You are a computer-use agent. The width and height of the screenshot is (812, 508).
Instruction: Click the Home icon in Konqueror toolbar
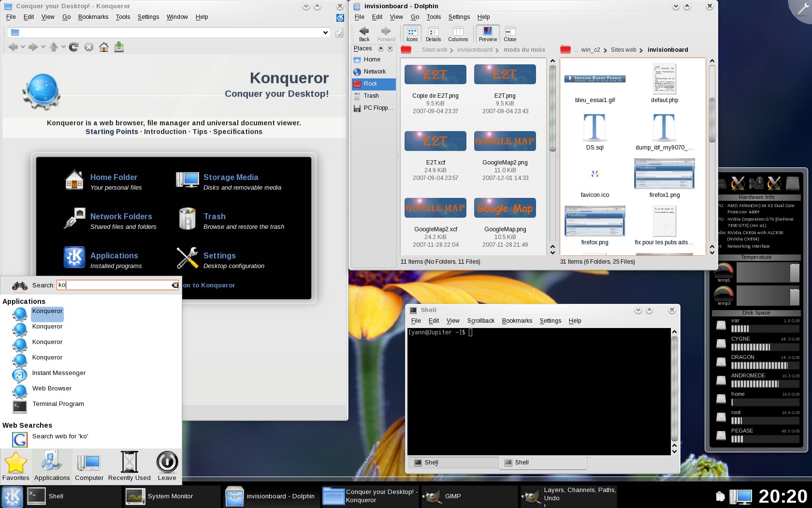104,47
